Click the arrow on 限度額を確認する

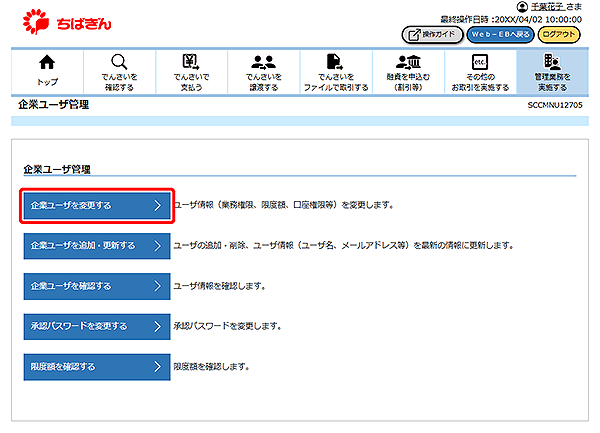[x=158, y=366]
